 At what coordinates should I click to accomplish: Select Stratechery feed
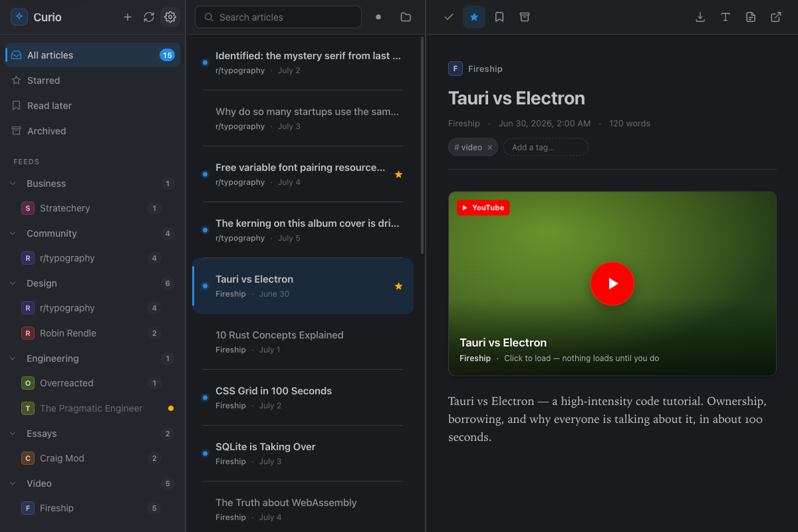click(x=92, y=208)
